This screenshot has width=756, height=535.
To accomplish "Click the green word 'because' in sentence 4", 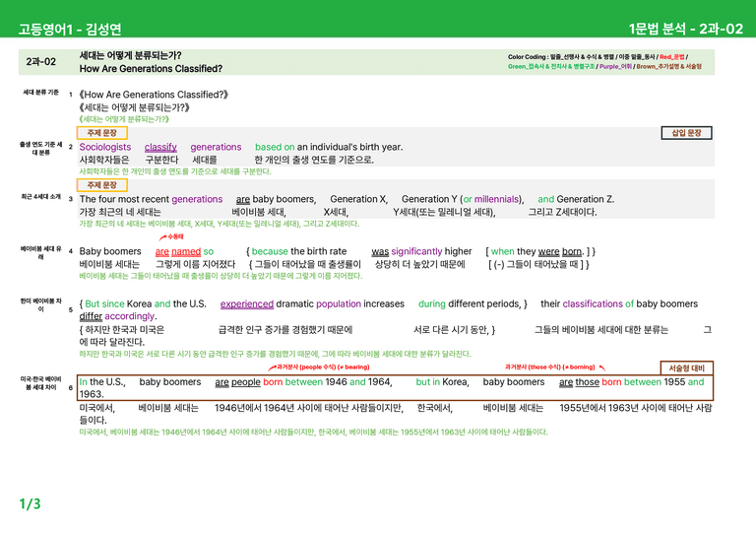I will tap(270, 251).
